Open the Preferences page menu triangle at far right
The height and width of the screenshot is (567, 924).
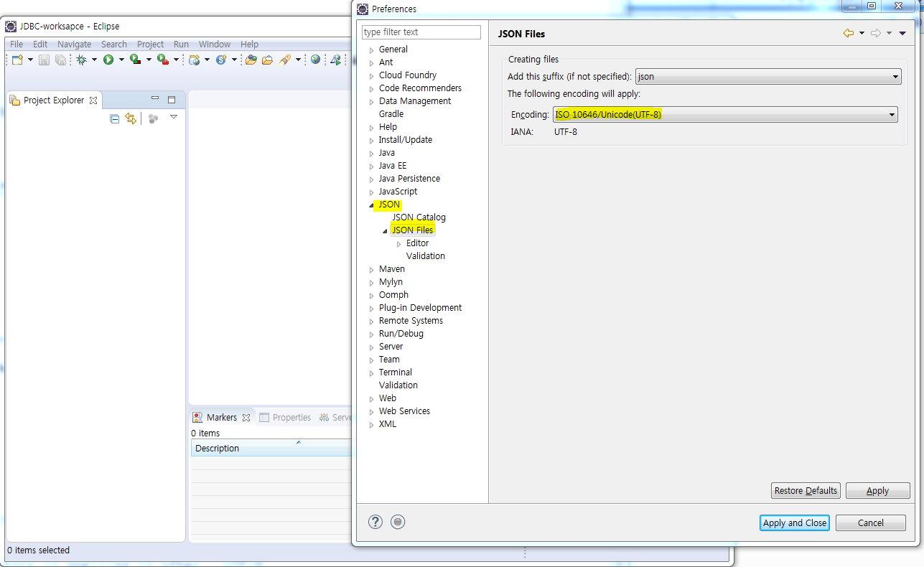point(902,33)
